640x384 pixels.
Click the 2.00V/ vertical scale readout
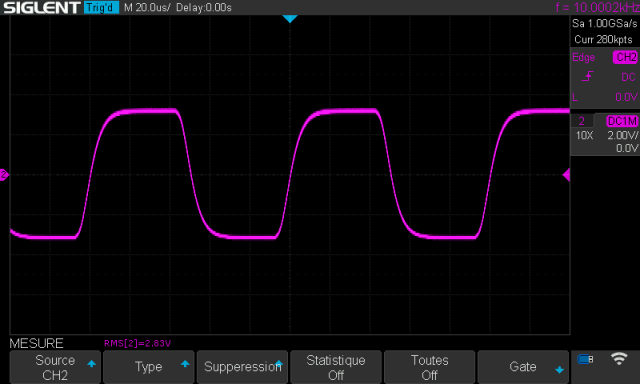point(622,135)
